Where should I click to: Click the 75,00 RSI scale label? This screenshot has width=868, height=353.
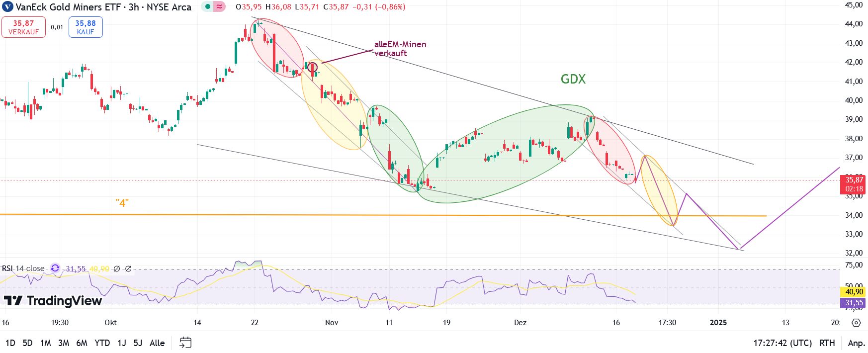click(x=854, y=265)
